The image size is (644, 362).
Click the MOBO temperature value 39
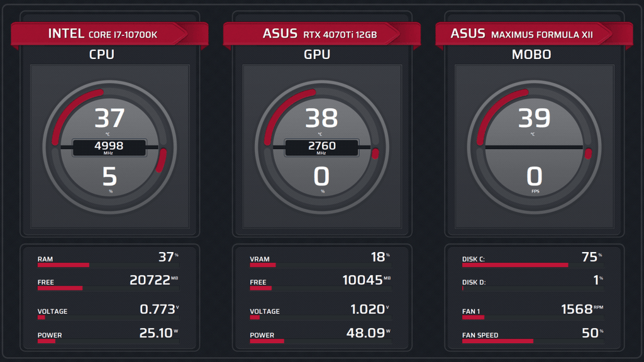pos(534,118)
